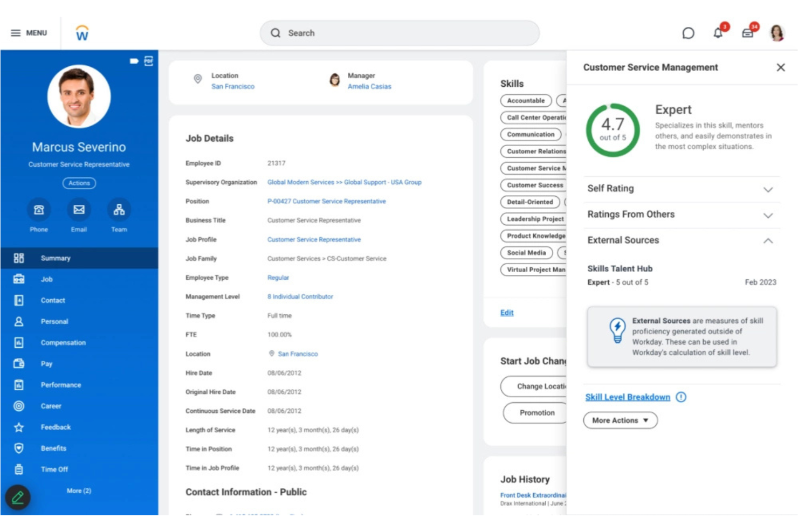Open the Benefits shield icon

pos(19,448)
